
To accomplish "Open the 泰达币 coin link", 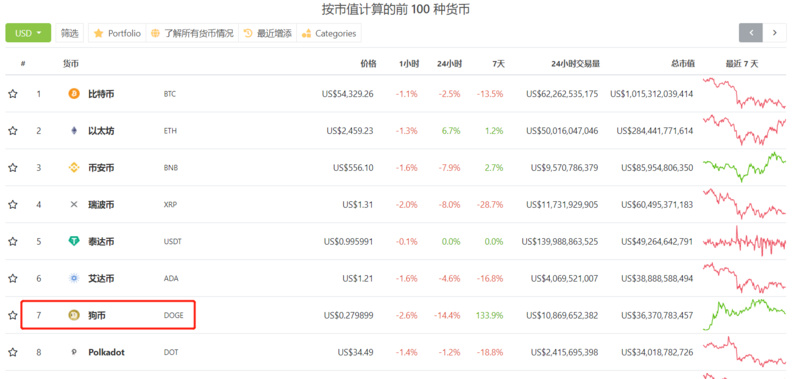I will [101, 241].
